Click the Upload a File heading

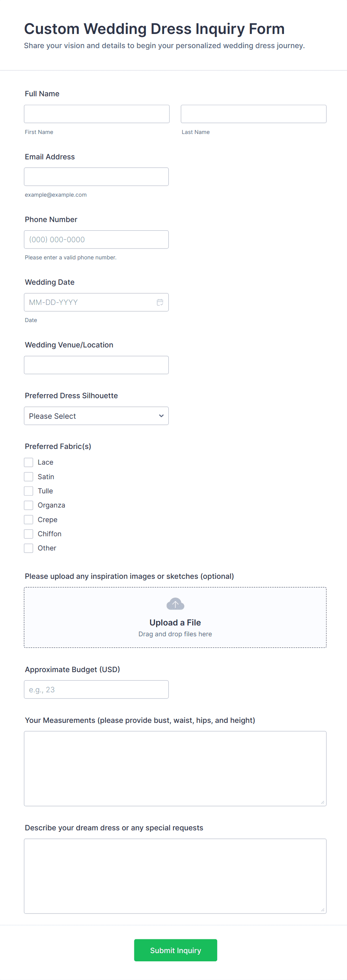(175, 622)
